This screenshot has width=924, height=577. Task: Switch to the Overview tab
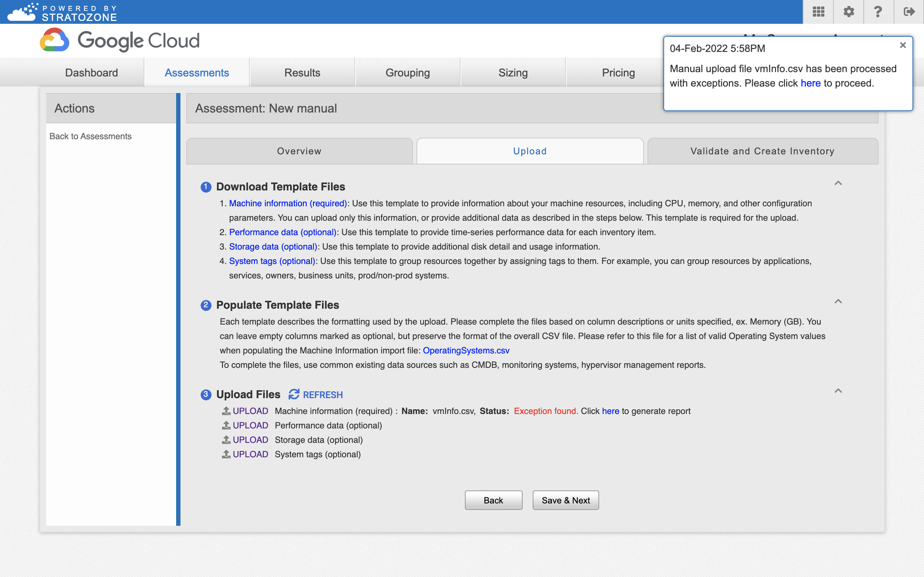(299, 151)
